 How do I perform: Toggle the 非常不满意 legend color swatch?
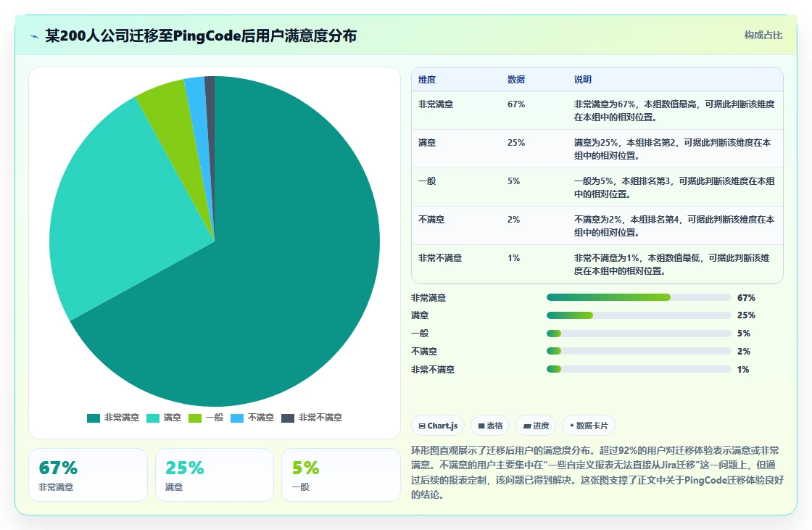coord(288,418)
